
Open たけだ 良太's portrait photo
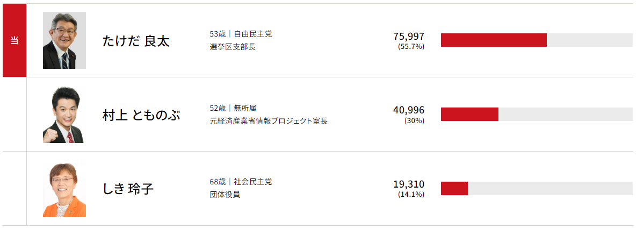tap(64, 40)
